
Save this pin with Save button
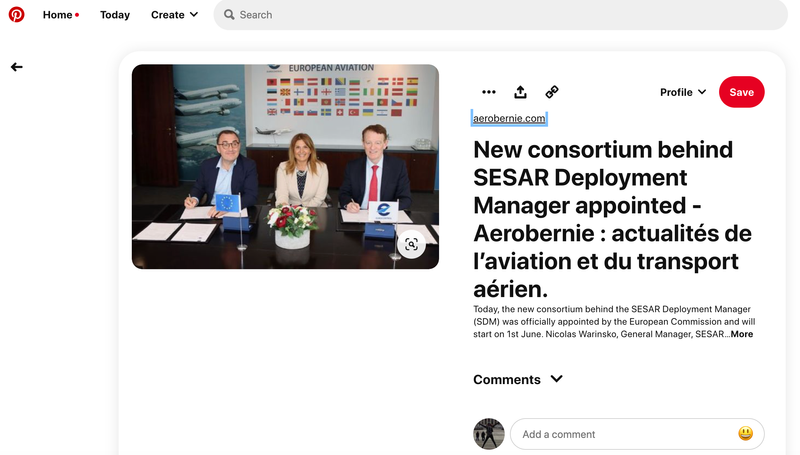[741, 92]
